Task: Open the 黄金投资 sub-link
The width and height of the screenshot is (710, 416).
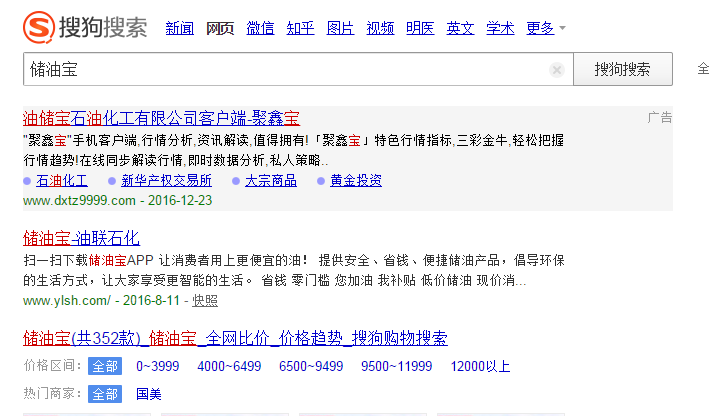Action: [x=356, y=181]
